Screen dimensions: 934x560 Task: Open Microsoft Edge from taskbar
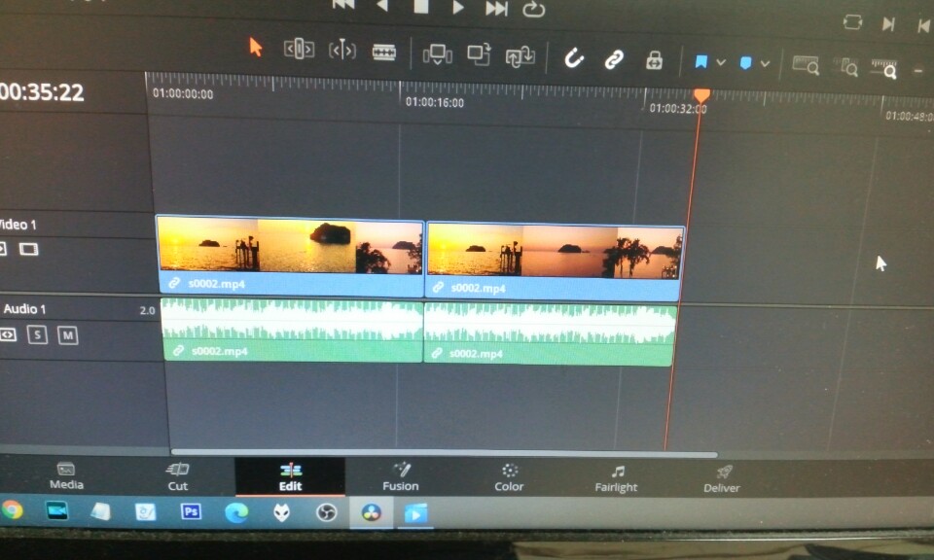(235, 512)
